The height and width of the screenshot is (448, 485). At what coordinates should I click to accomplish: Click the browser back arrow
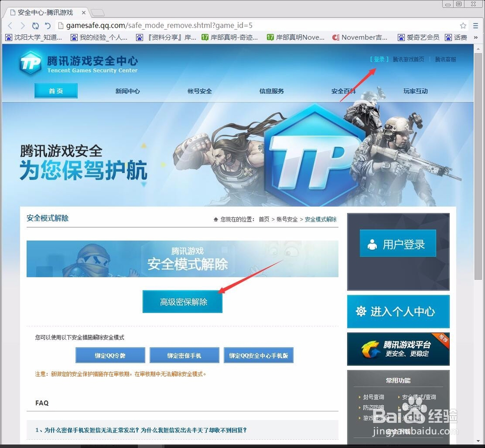10,26
